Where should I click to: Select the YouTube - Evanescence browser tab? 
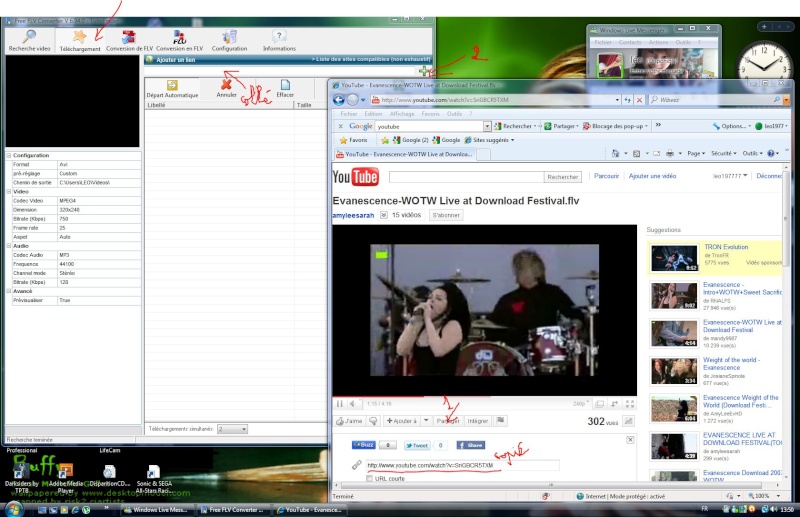coord(405,154)
